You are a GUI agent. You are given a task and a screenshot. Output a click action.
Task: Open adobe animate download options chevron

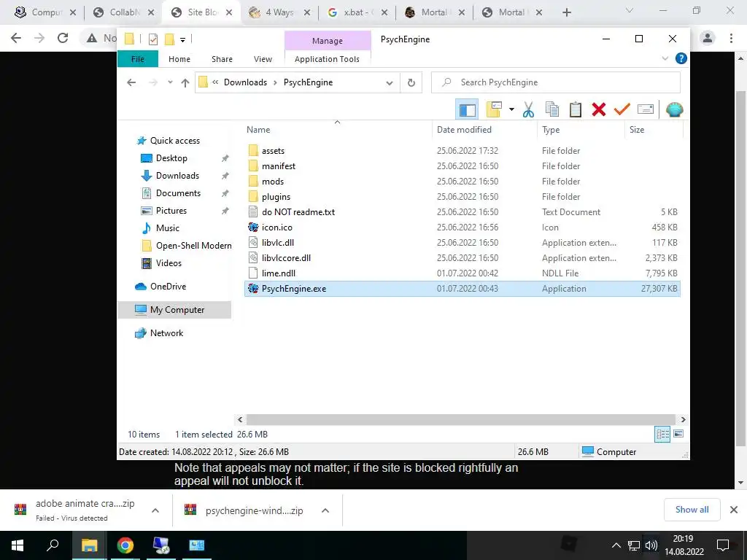(x=155, y=510)
